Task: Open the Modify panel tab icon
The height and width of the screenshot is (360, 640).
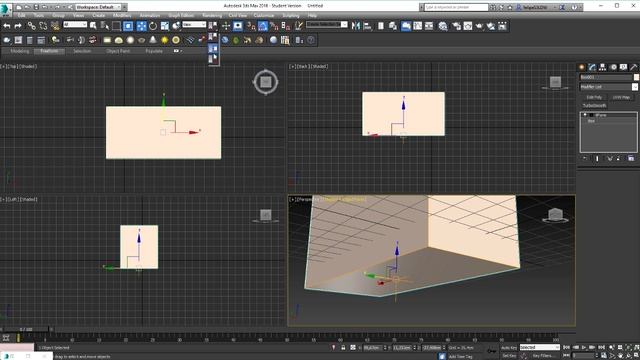Action: pyautogui.click(x=592, y=67)
